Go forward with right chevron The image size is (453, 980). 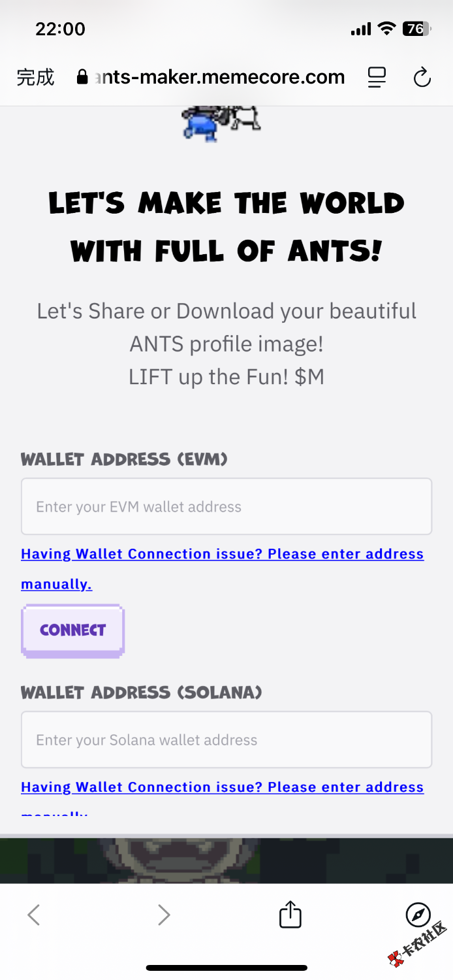(x=163, y=915)
